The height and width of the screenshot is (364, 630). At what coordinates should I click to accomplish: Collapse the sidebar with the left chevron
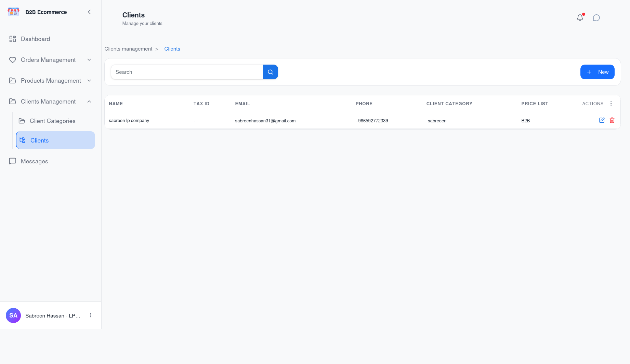click(89, 12)
